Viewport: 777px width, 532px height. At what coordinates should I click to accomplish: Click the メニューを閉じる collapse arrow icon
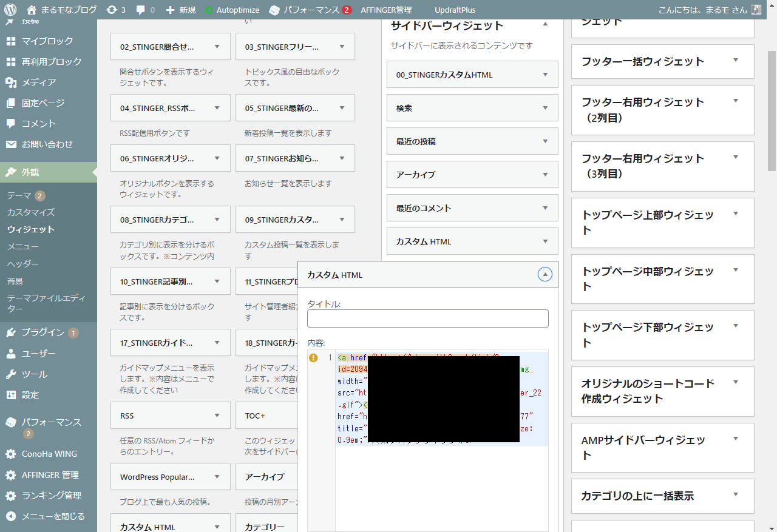click(x=11, y=516)
